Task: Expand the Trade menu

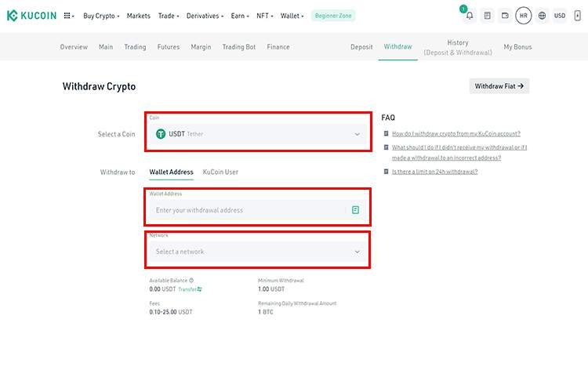Action: pyautogui.click(x=169, y=16)
